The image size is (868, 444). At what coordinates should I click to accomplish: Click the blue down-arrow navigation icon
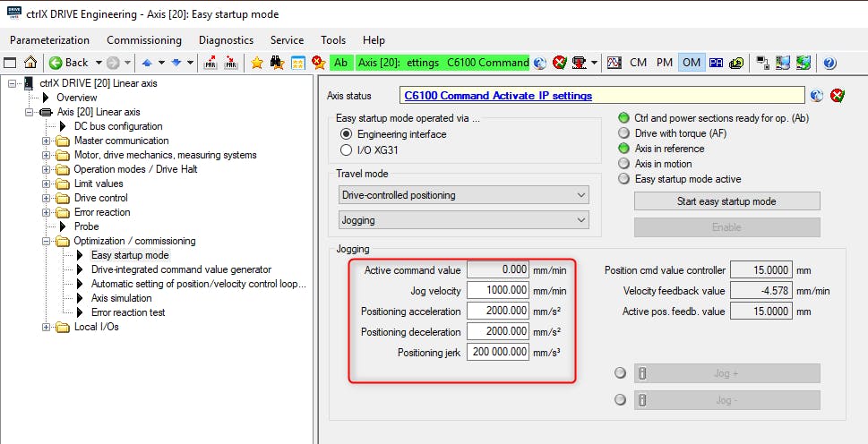pos(176,63)
